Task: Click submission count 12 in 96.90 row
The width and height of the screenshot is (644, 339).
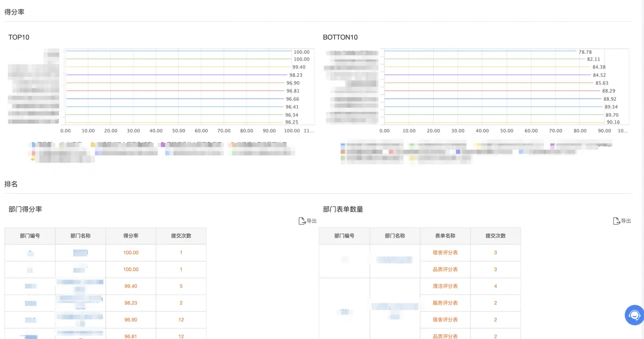Action: (181, 320)
